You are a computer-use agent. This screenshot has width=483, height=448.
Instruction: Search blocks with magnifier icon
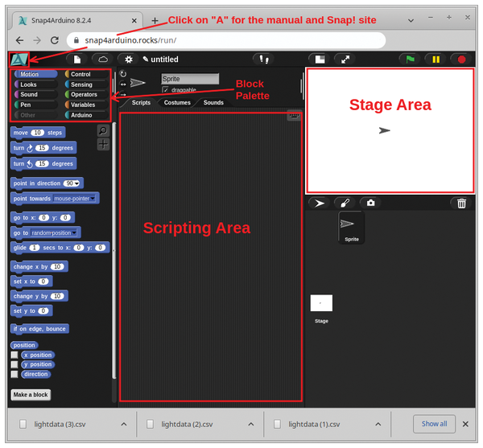pyautogui.click(x=103, y=130)
